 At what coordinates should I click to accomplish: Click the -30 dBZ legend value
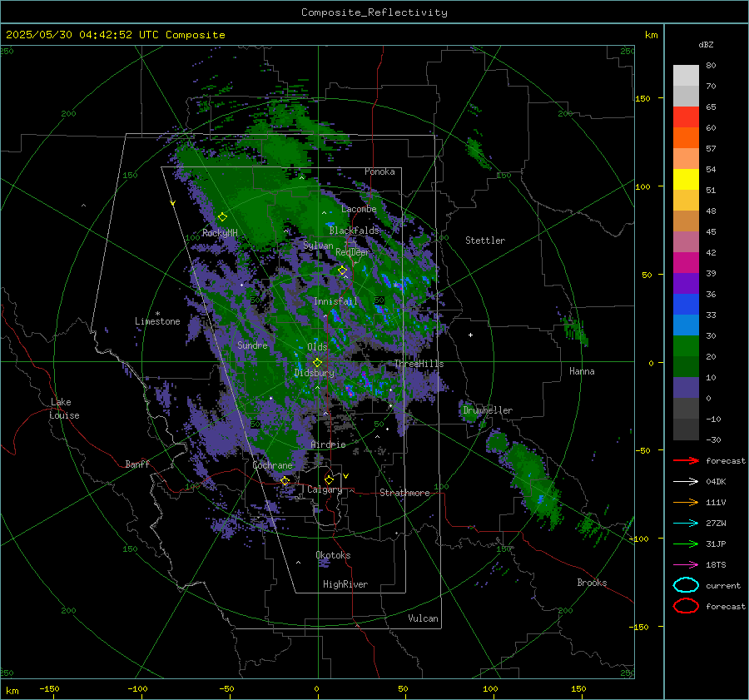click(713, 439)
